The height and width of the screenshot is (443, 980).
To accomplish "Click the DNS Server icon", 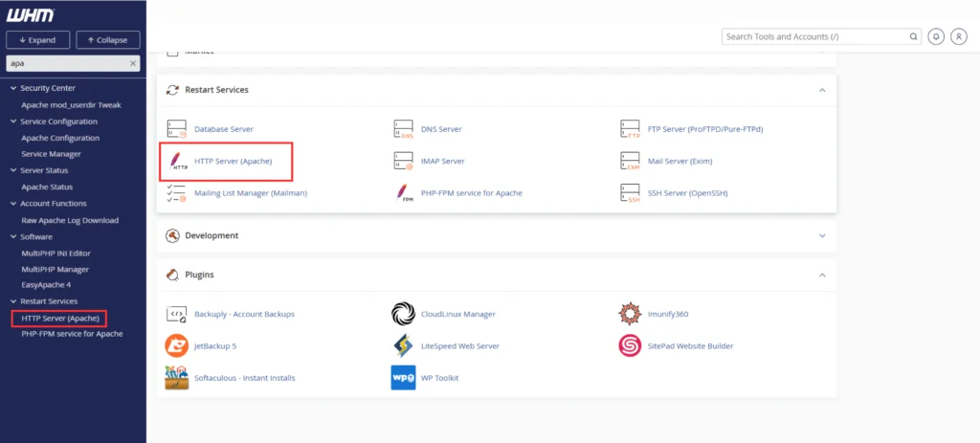I will point(404,129).
